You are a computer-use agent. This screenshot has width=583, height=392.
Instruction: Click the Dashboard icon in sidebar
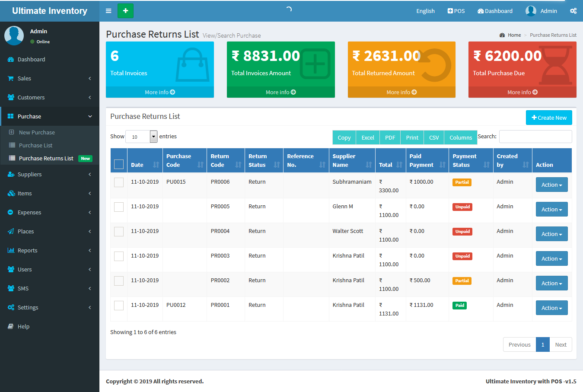pyautogui.click(x=11, y=59)
